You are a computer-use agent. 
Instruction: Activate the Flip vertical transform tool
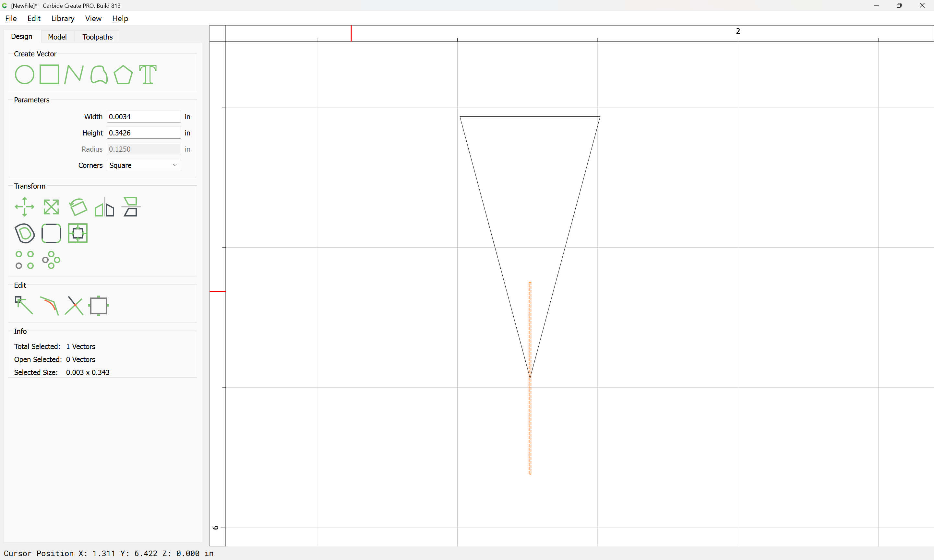131,207
